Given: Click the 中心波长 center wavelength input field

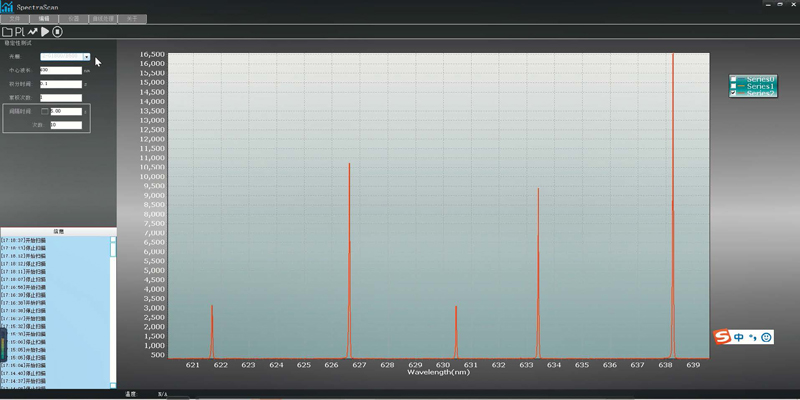Looking at the screenshot, I should click(x=60, y=70).
